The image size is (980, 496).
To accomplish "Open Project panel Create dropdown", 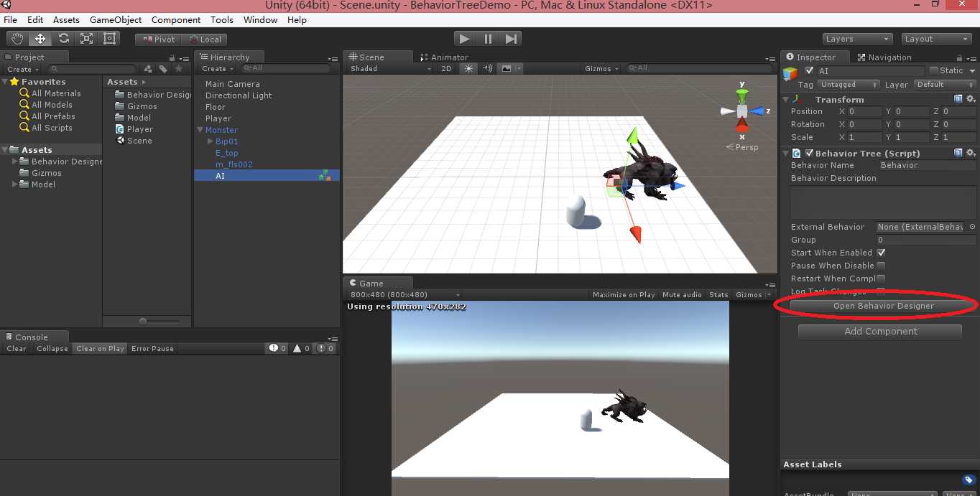I will pyautogui.click(x=22, y=70).
